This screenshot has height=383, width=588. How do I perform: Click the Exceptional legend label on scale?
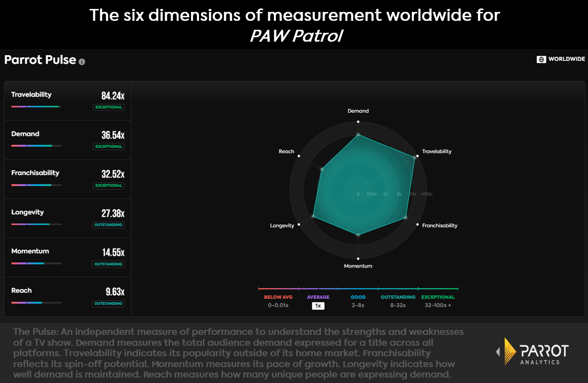coord(438,297)
